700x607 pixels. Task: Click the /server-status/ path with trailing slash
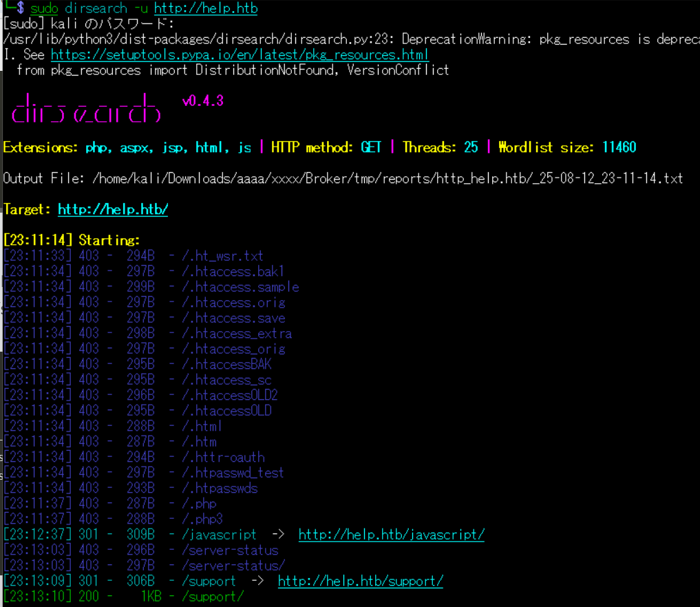(233, 566)
